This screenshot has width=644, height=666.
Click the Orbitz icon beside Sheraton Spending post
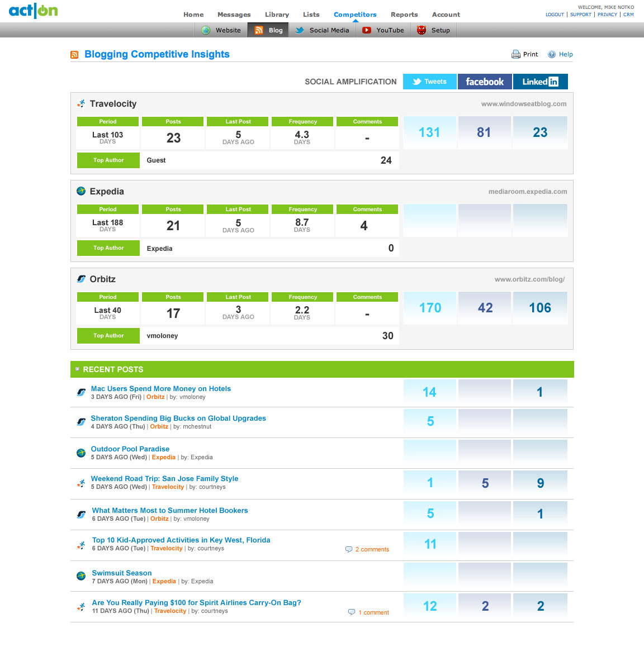(81, 422)
